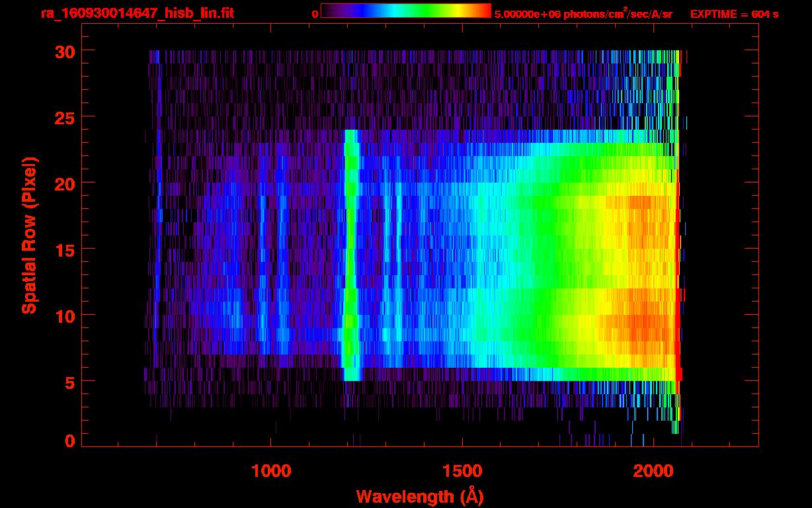
Task: Click the y-axis tick label 0
Action: (x=70, y=441)
